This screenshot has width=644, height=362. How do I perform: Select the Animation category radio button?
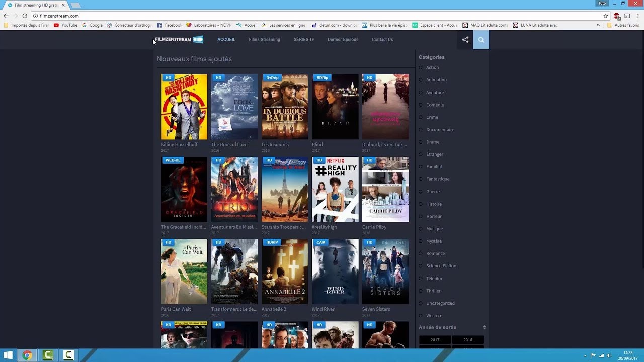pyautogui.click(x=421, y=80)
